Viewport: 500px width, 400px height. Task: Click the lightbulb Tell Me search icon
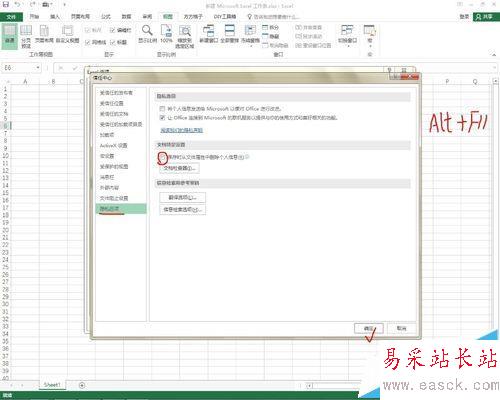[x=249, y=16]
